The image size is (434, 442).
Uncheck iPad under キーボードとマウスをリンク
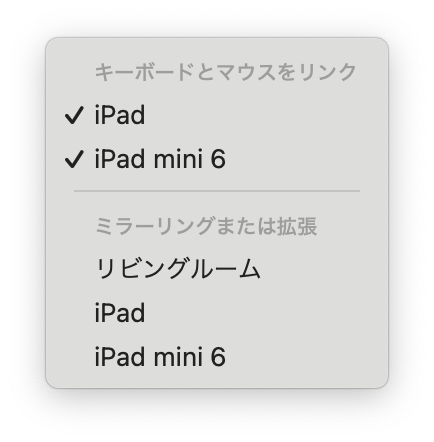[x=217, y=115]
